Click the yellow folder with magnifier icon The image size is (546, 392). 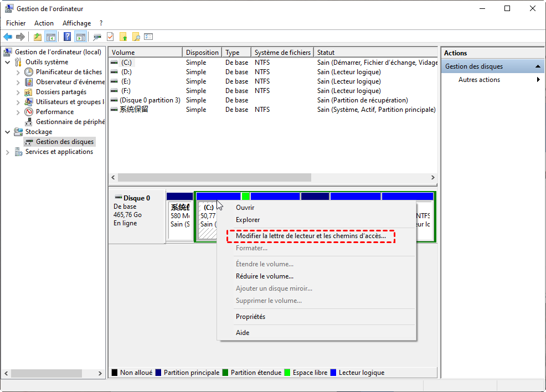click(136, 37)
